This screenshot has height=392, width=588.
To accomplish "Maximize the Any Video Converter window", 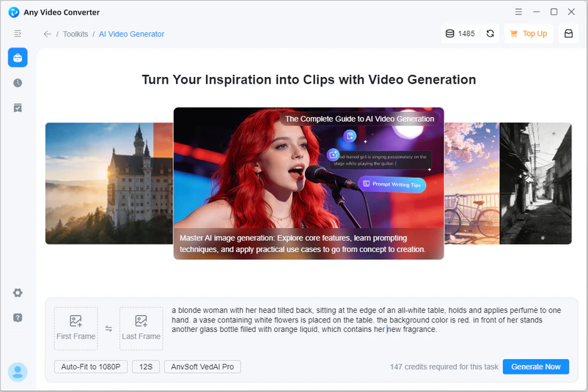I will [x=554, y=12].
